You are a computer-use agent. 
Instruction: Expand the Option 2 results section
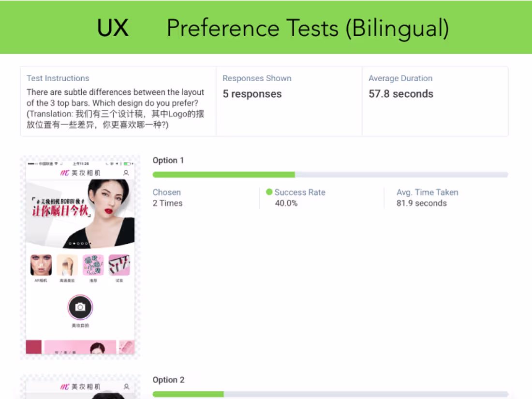[x=168, y=380]
